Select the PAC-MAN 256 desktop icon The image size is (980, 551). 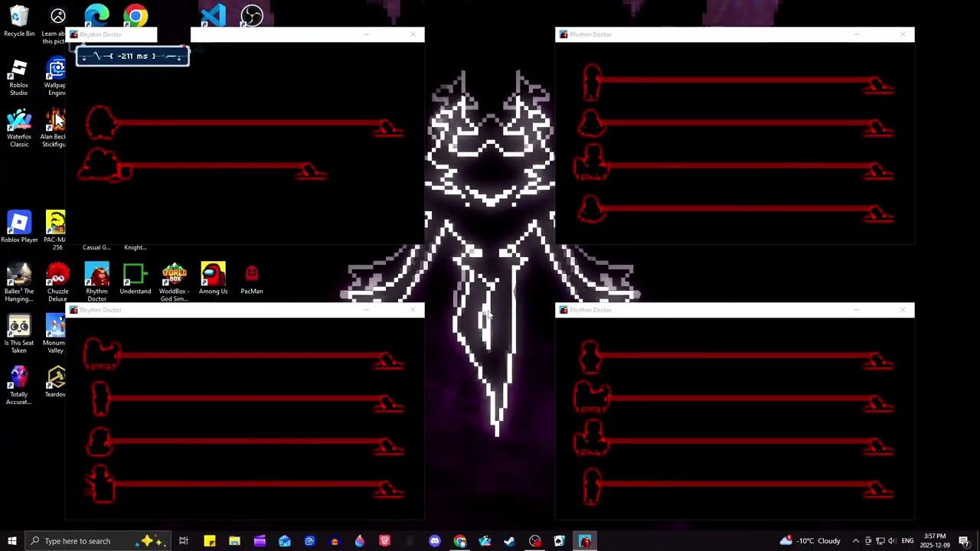tap(55, 230)
